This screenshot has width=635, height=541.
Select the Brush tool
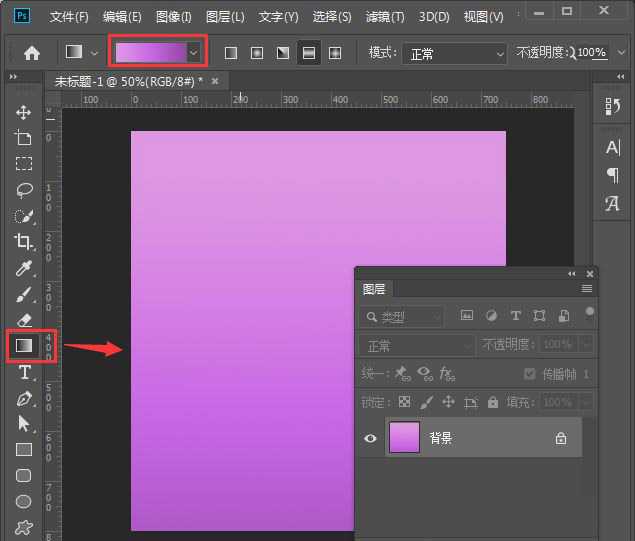pyautogui.click(x=23, y=294)
